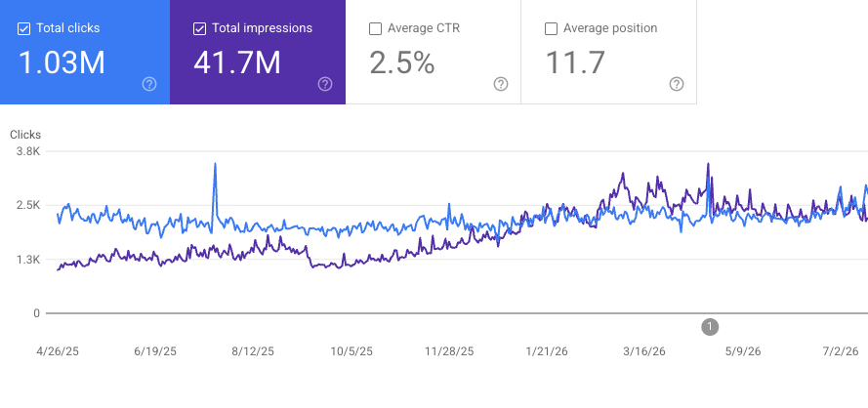Click the 3/16/26 date axis label
The width and height of the screenshot is (868, 408).
(644, 351)
